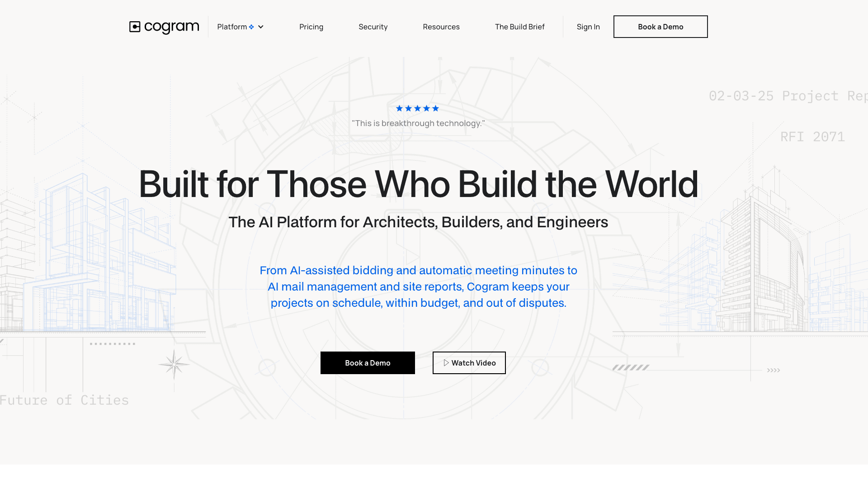Click the fifth blue rating star
868x488 pixels.
(x=435, y=108)
